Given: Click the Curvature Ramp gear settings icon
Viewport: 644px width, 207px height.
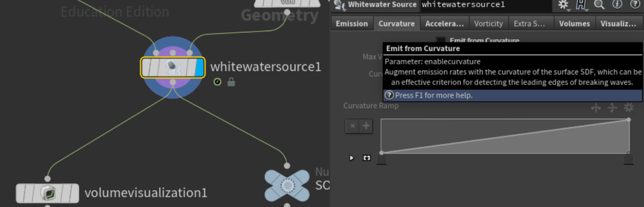Looking at the screenshot, I should (629, 107).
